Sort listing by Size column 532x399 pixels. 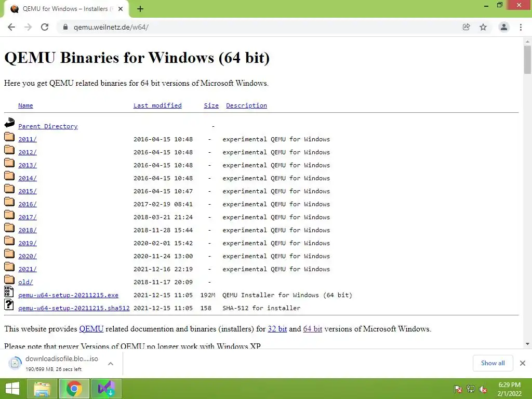(211, 105)
